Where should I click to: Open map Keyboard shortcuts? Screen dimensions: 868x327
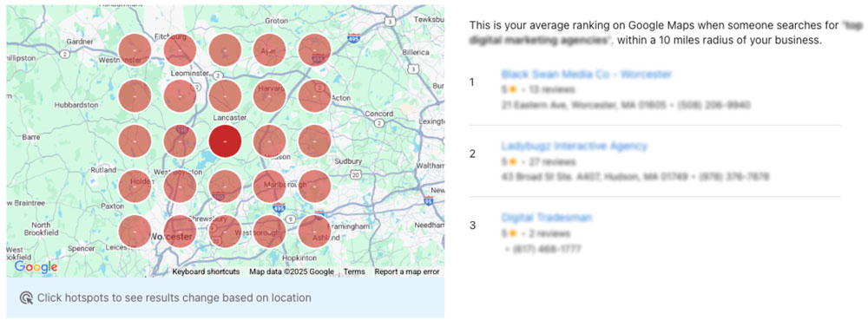pos(206,271)
